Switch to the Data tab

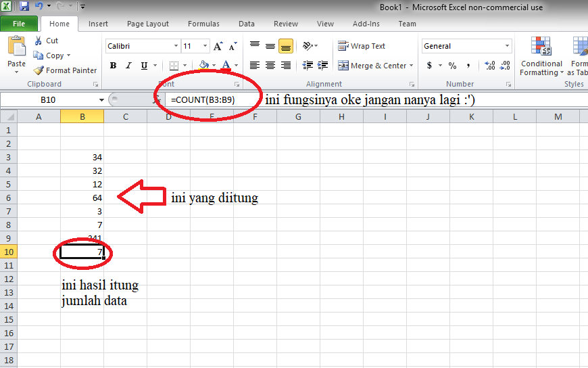pos(247,24)
